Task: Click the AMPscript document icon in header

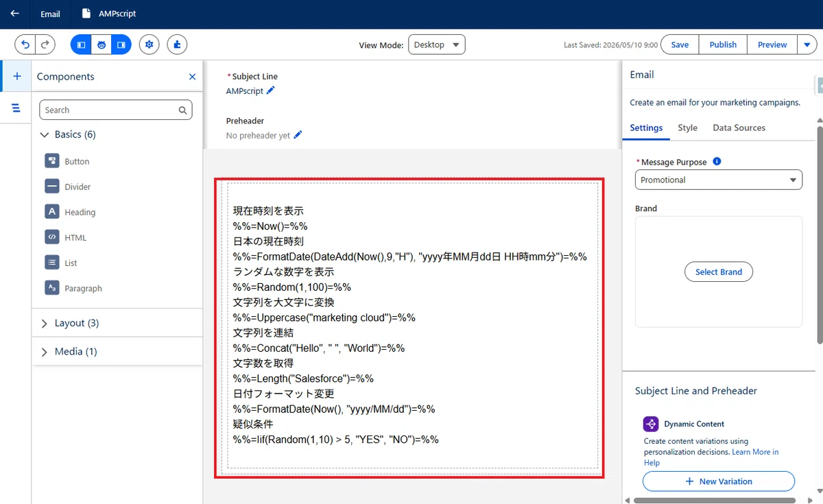Action: 86,14
